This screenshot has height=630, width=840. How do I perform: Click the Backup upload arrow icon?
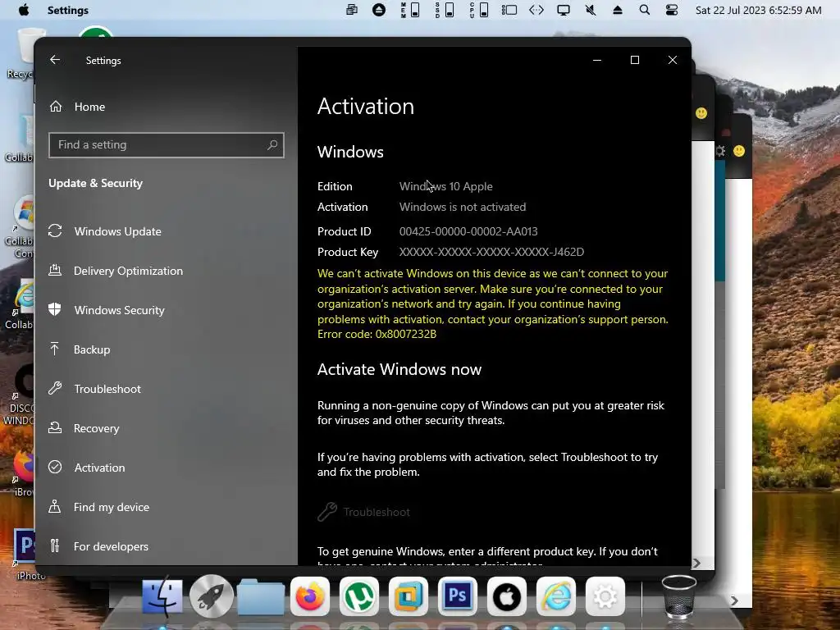click(55, 349)
